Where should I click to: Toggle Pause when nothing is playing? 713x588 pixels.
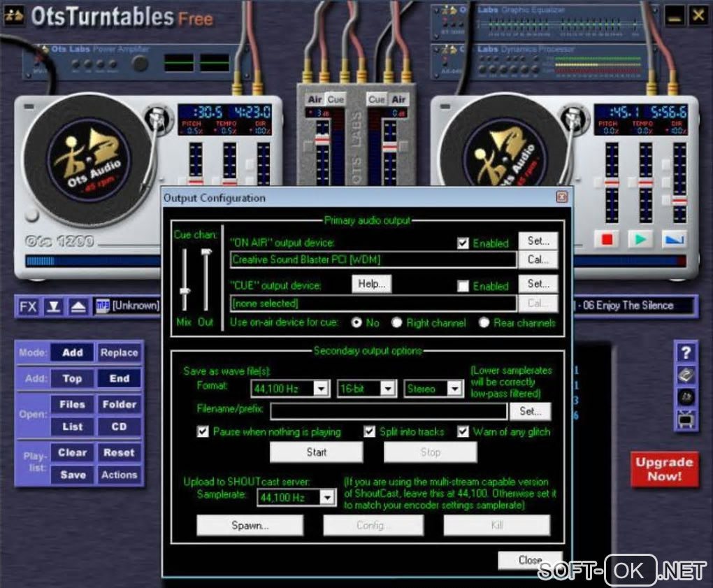click(203, 431)
